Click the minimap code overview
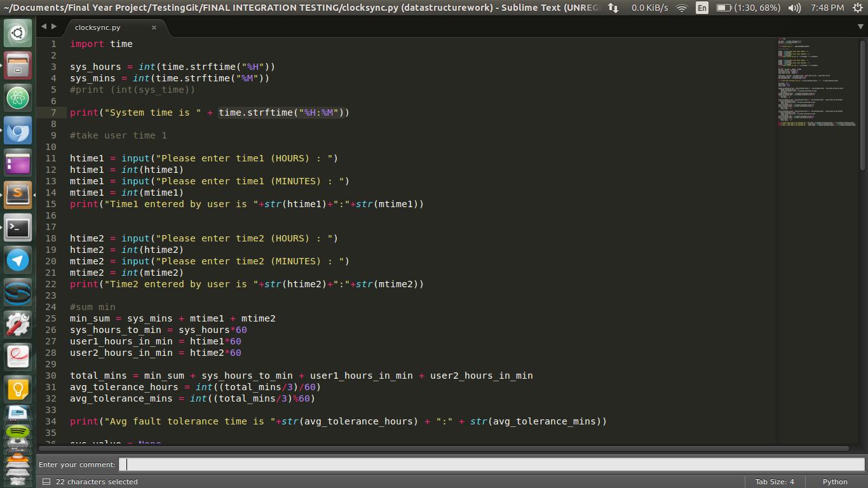This screenshot has width=868, height=488. 817,83
